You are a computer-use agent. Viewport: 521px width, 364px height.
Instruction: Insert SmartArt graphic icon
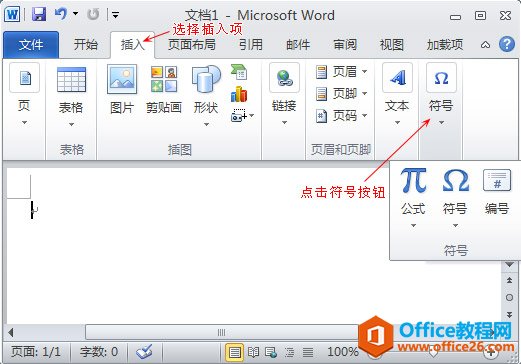pyautogui.click(x=239, y=72)
